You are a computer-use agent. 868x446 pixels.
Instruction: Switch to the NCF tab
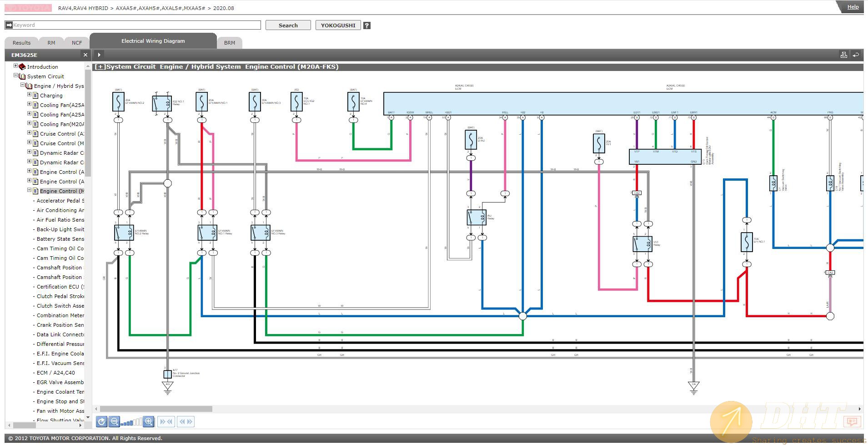(77, 43)
